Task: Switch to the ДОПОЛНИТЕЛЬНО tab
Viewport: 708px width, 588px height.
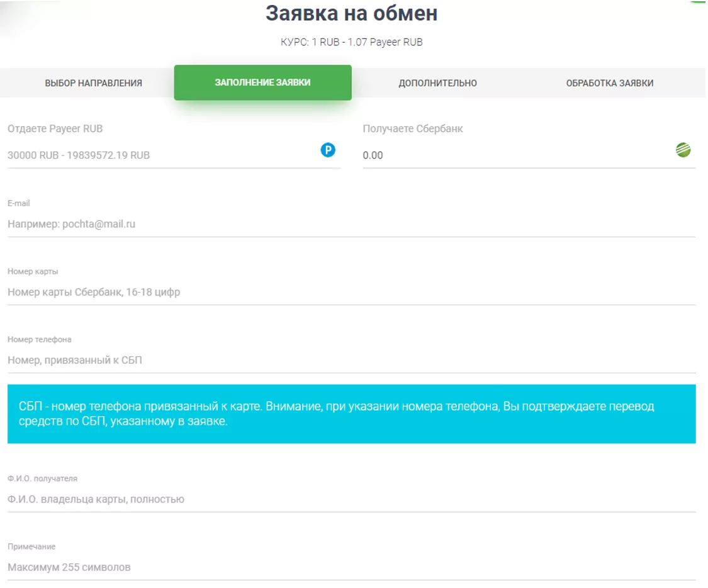Action: [437, 83]
